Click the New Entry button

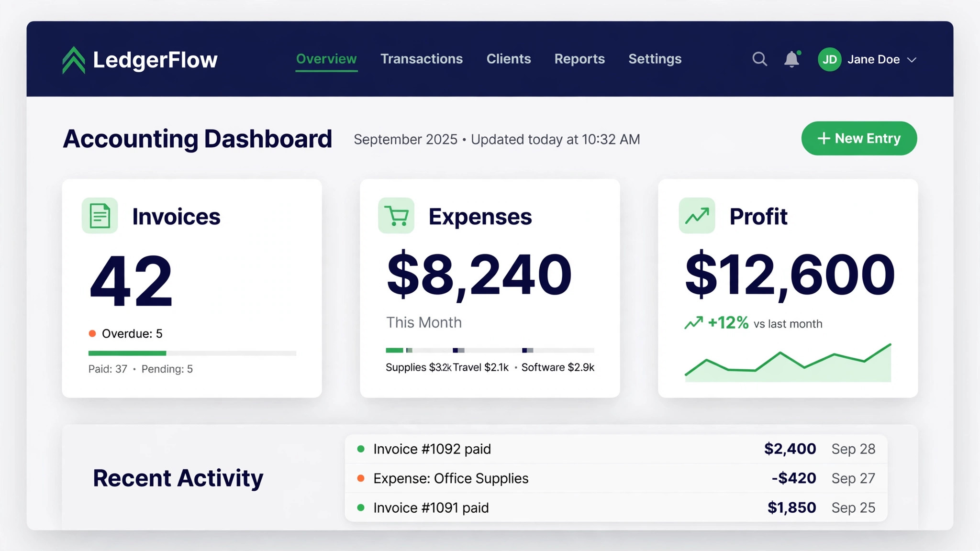coord(859,138)
